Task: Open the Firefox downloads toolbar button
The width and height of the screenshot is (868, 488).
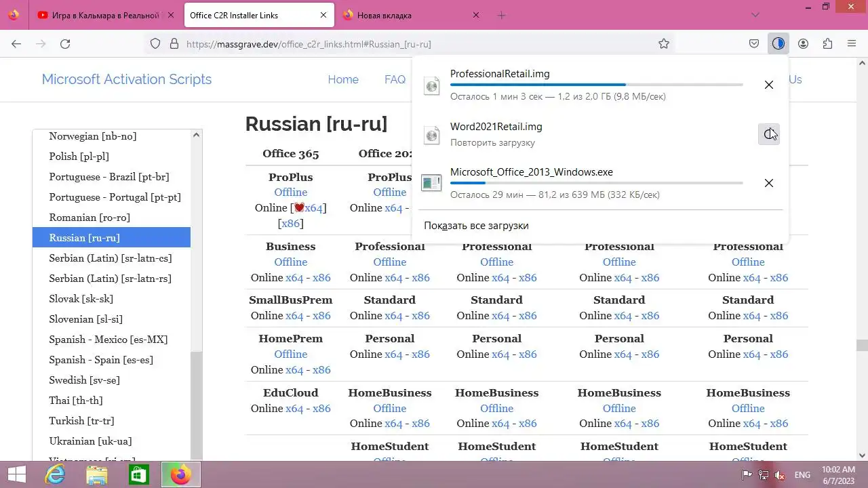Action: [x=778, y=43]
